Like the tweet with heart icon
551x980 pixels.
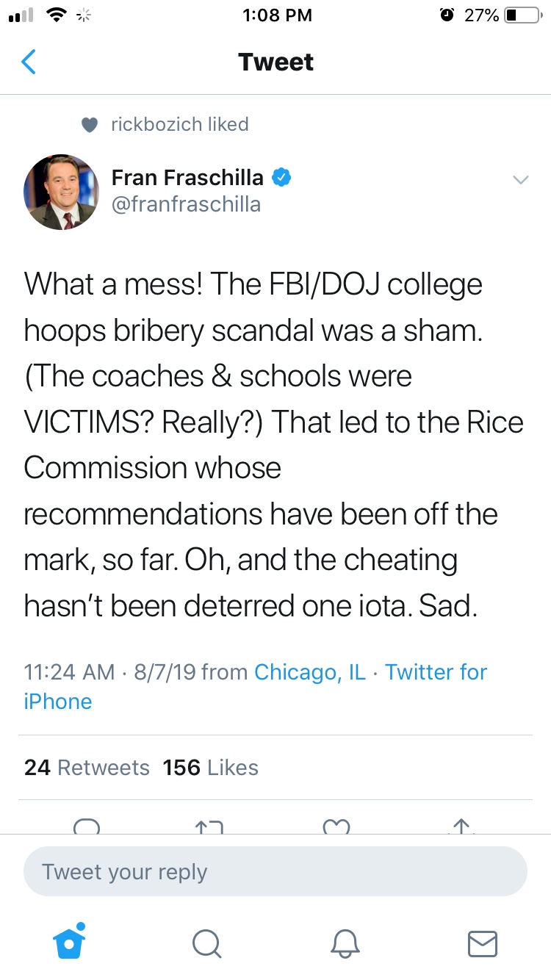[x=336, y=826]
